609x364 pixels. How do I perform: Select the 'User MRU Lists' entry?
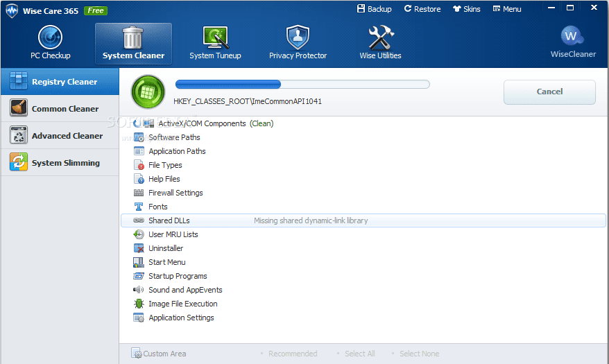173,234
